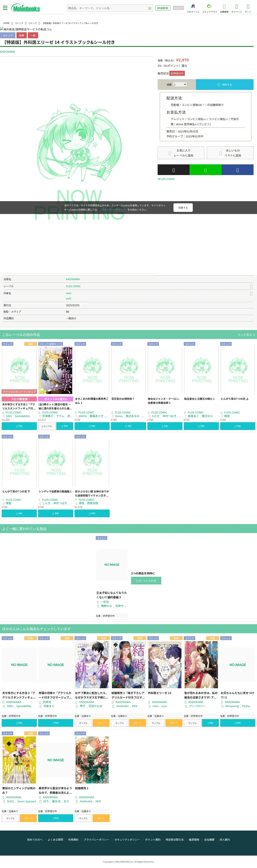Share the product via the green LINE button
The width and height of the screenshot is (257, 868).
click(205, 170)
